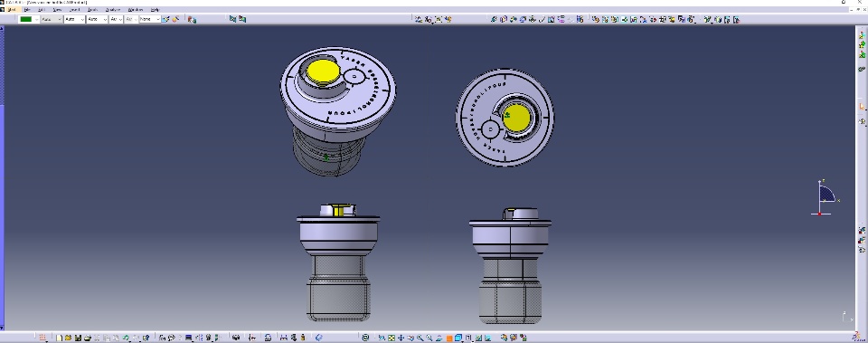Open the Insert menu
Screen dimensions: 868x343
click(74, 9)
